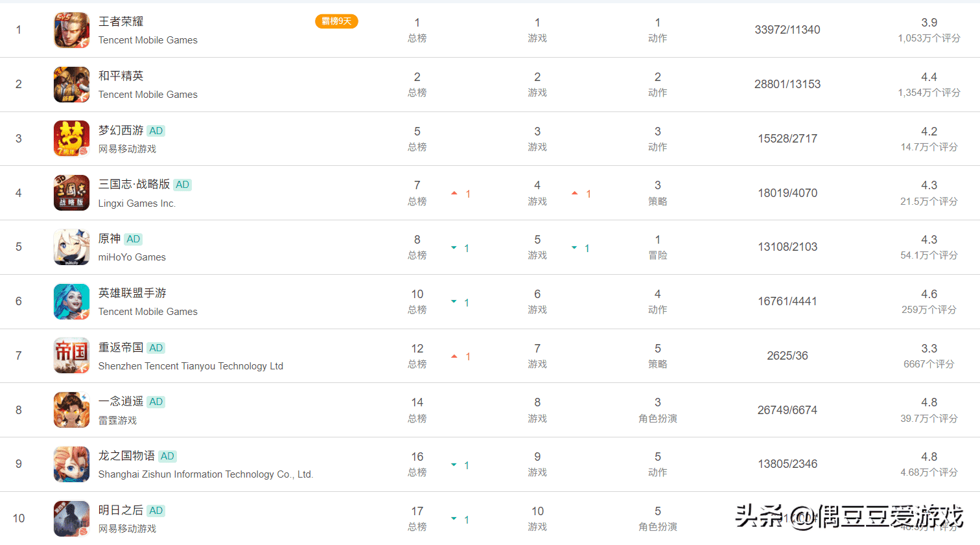Open the 重返帝国 title link

point(121,348)
